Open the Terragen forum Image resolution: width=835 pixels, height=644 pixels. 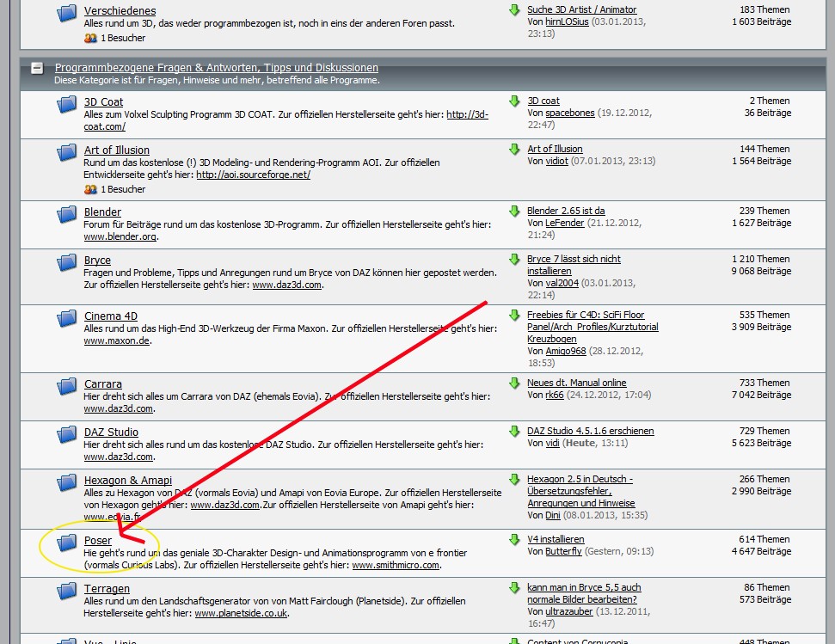click(107, 589)
